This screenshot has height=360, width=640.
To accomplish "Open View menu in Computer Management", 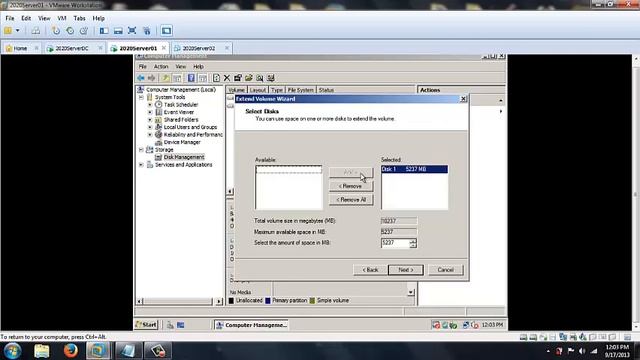I will tap(180, 67).
